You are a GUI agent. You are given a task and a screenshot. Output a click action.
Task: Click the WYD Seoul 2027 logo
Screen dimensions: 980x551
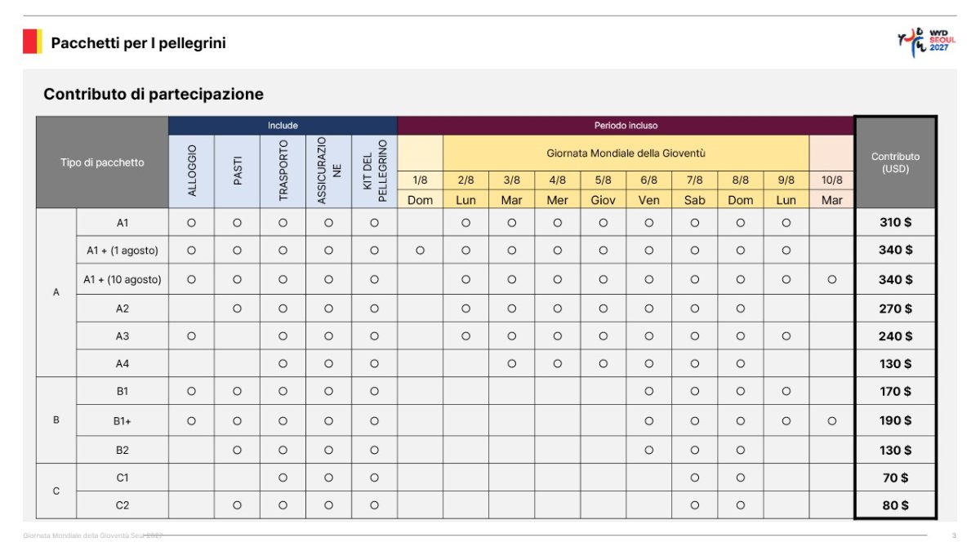926,42
